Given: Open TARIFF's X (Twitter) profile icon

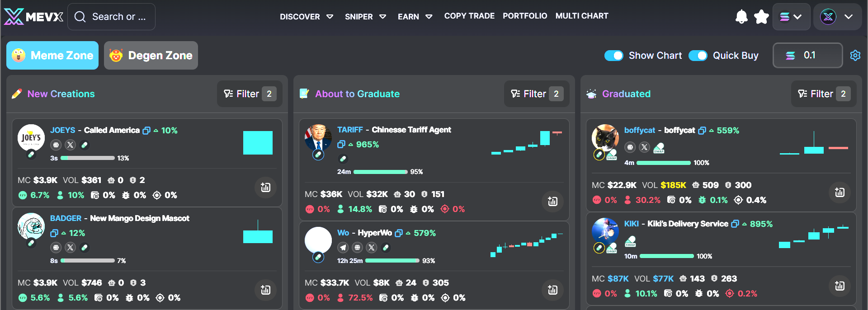Looking at the screenshot, I should tap(343, 159).
